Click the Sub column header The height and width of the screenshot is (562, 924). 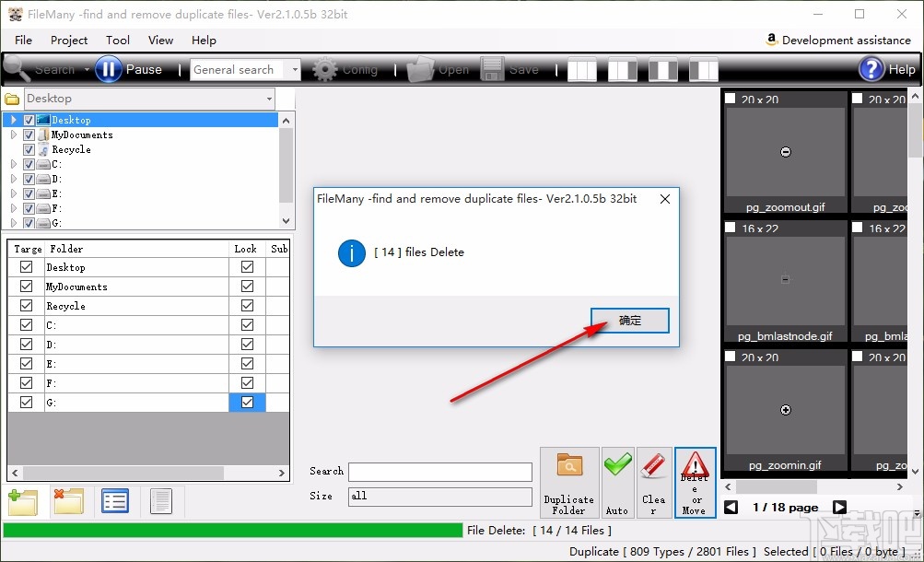coord(279,249)
